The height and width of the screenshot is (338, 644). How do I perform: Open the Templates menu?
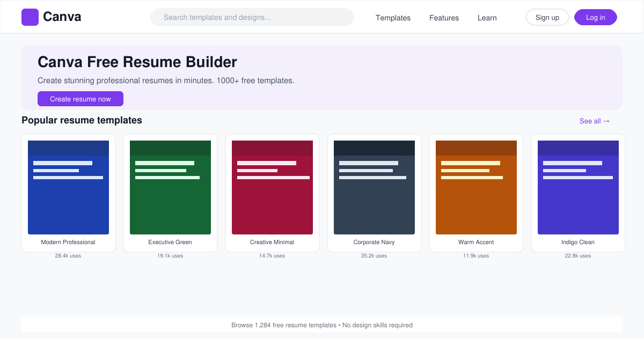coord(393,18)
